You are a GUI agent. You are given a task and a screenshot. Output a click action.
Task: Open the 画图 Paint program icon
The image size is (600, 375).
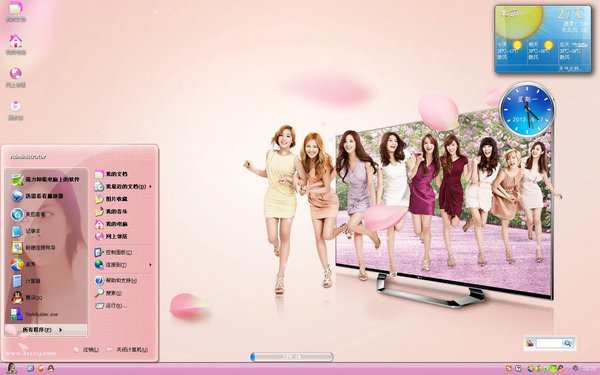[x=17, y=264]
